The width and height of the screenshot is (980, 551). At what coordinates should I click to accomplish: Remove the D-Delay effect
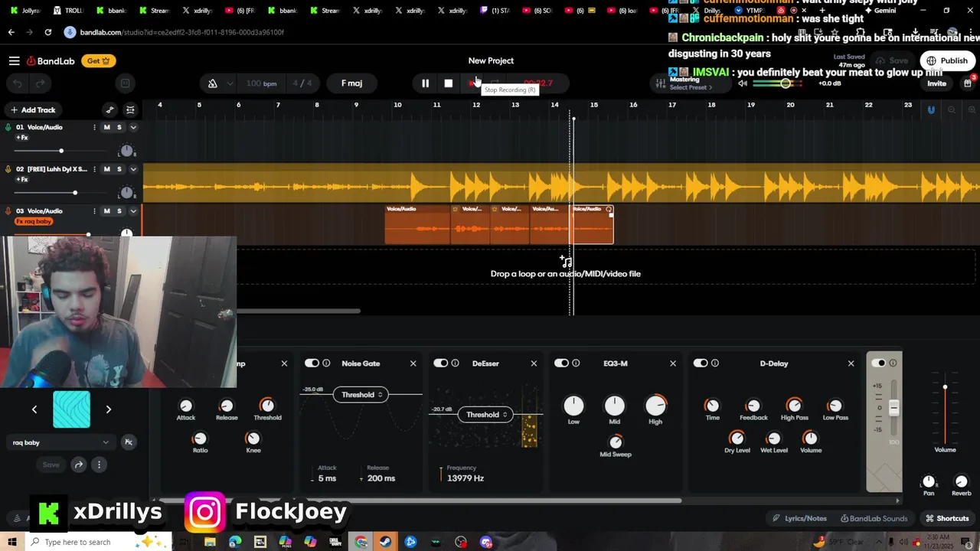[851, 364]
